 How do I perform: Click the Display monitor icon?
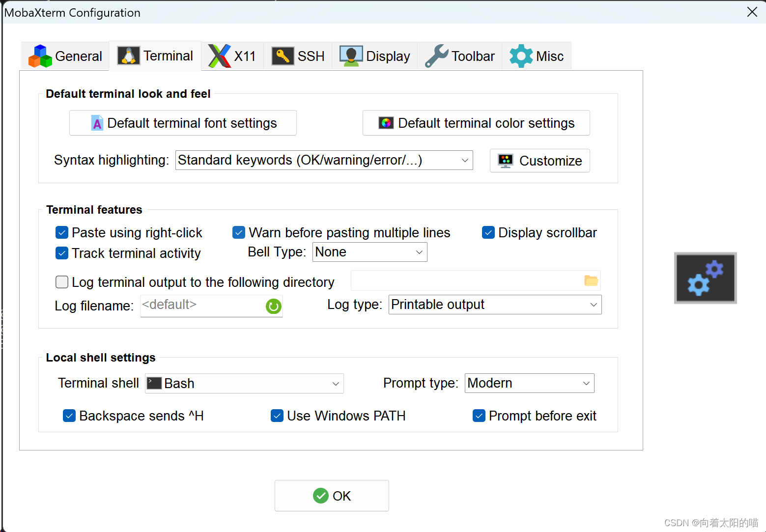pyautogui.click(x=351, y=56)
